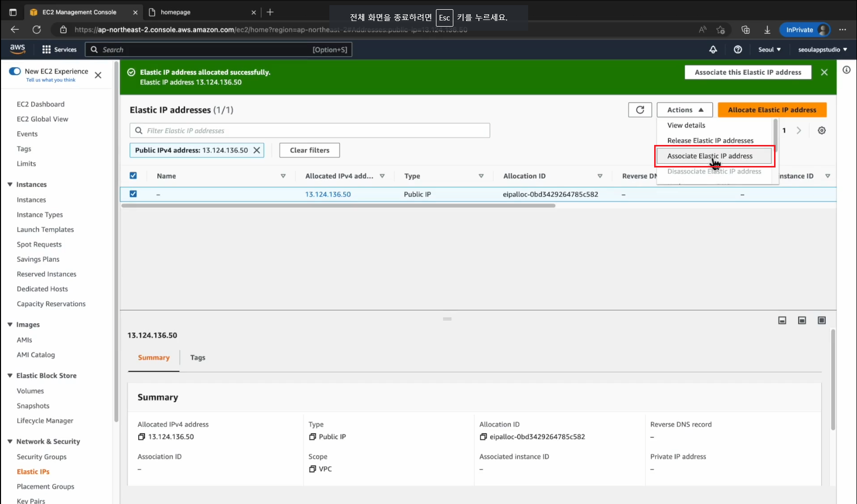
Task: Collapse the Elastic Block Store section
Action: point(10,375)
